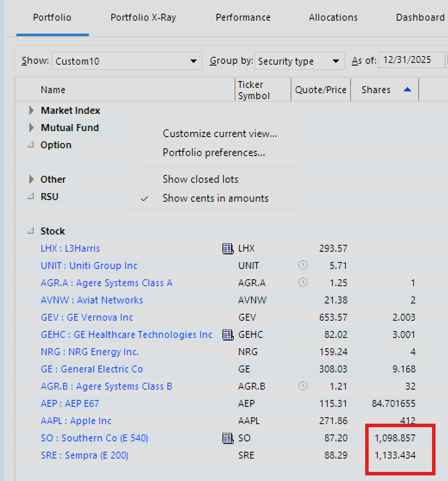
Task: Open AGR.B : Agere Systems Class B link
Action: [107, 386]
